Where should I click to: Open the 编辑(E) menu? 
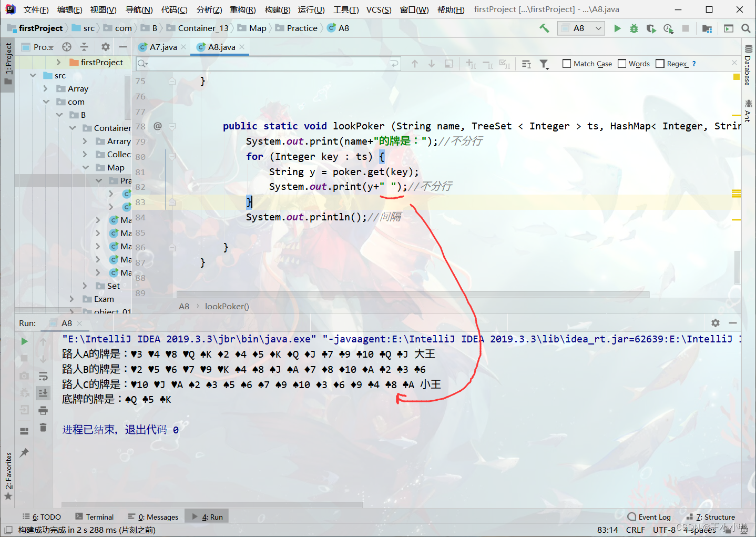coord(69,9)
